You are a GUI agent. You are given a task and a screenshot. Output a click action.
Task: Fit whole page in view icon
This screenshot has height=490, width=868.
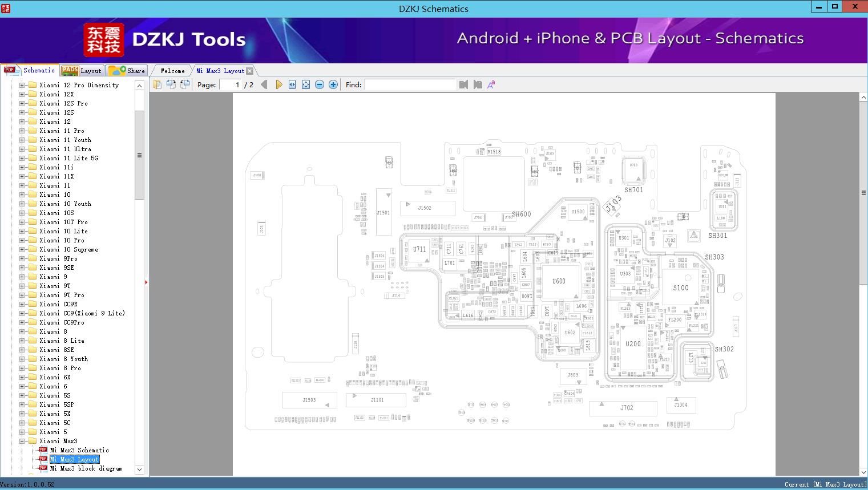306,84
